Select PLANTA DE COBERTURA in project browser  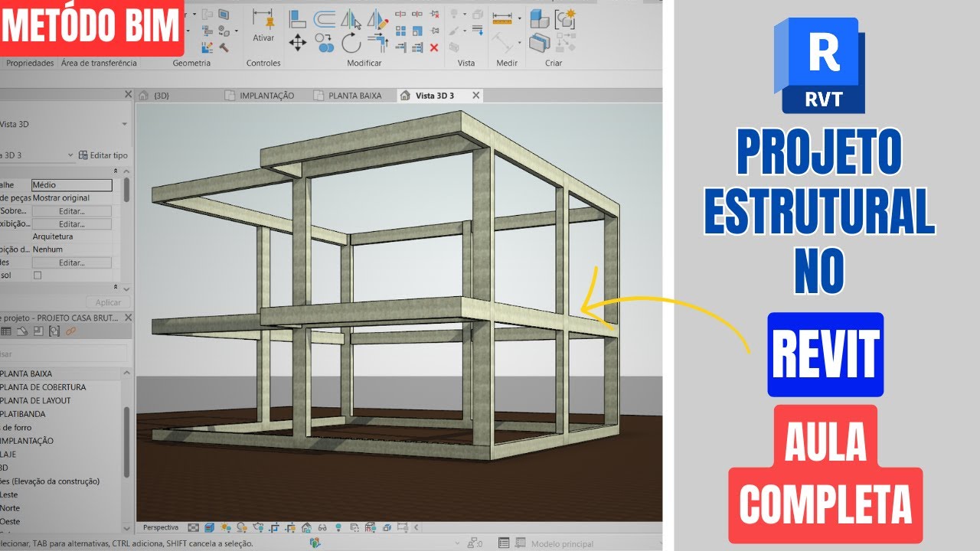point(44,387)
